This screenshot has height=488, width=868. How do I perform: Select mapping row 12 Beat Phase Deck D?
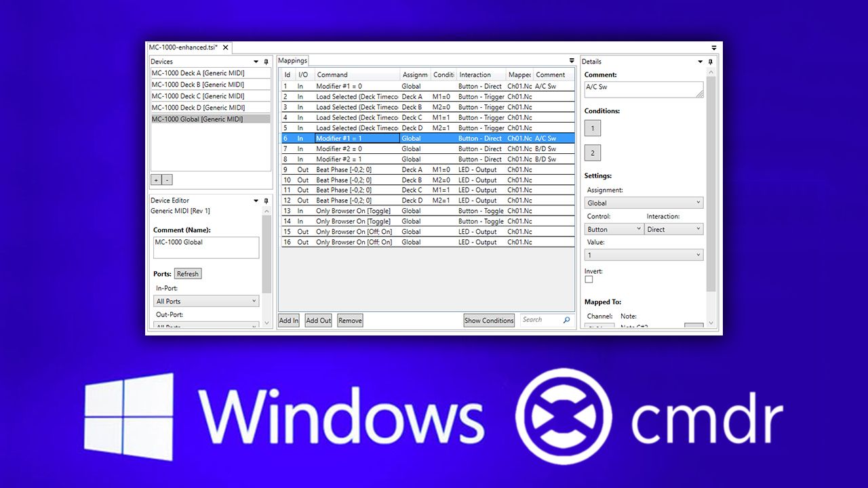tap(428, 201)
